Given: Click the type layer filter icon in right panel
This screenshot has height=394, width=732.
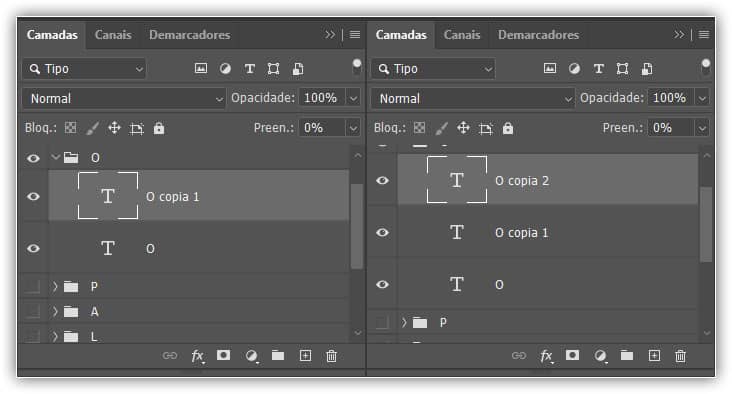Looking at the screenshot, I should 598,69.
